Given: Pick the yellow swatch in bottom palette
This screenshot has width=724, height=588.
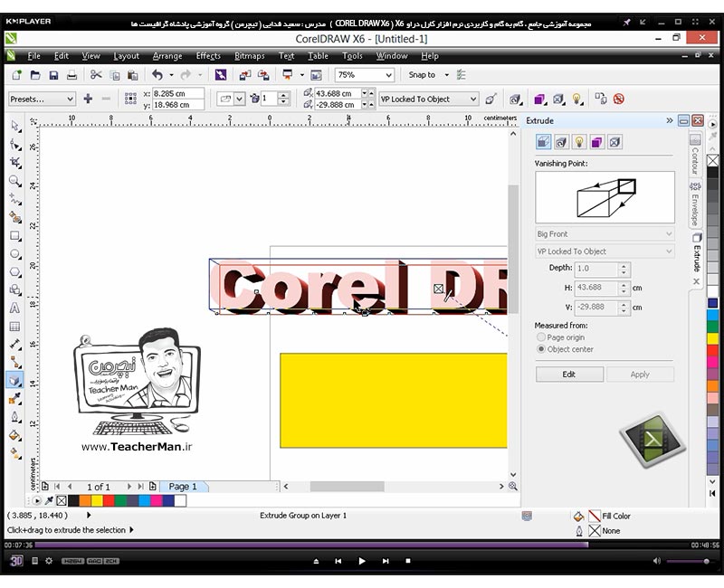Looking at the screenshot, I should pyautogui.click(x=97, y=500).
